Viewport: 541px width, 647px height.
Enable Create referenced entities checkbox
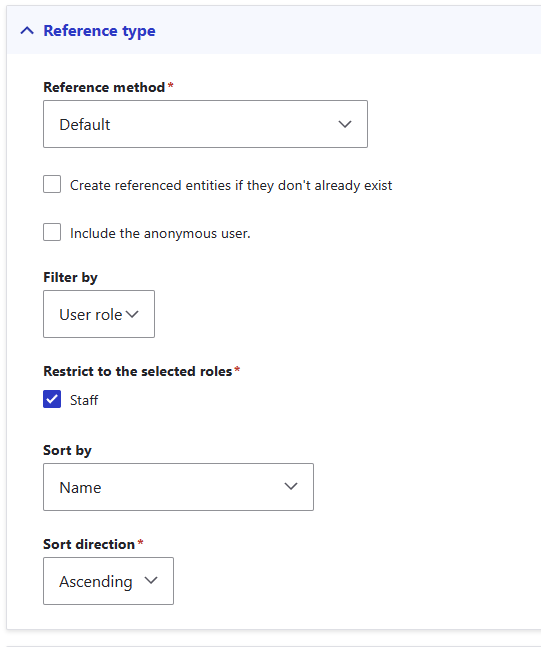tap(52, 184)
